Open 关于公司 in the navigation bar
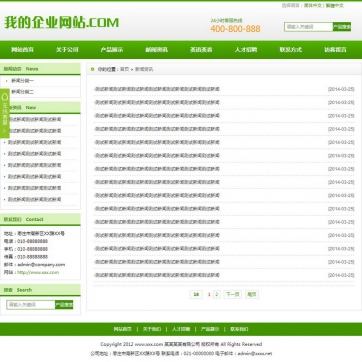Viewport: 362px width, 362px height. (67, 50)
